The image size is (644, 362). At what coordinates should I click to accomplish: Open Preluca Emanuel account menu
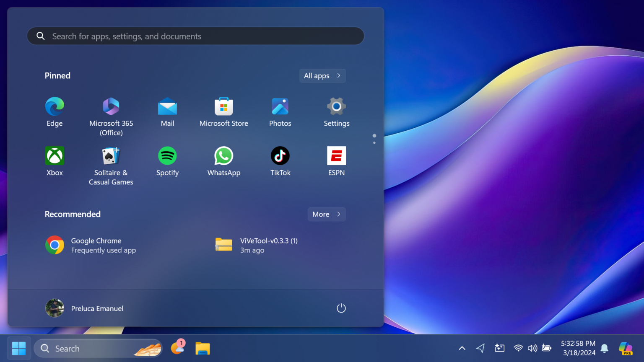click(x=84, y=308)
